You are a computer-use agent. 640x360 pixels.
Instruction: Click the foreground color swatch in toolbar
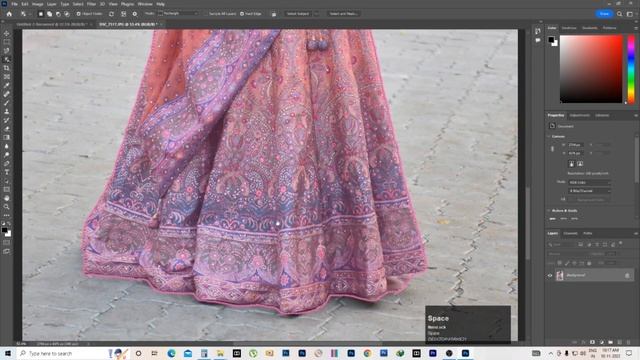click(4, 230)
